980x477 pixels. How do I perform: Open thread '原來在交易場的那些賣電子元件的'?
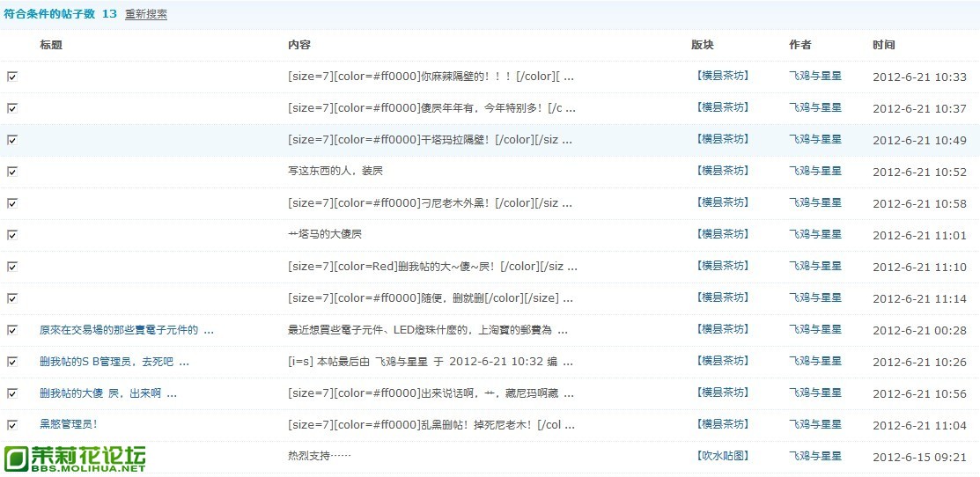pos(127,330)
